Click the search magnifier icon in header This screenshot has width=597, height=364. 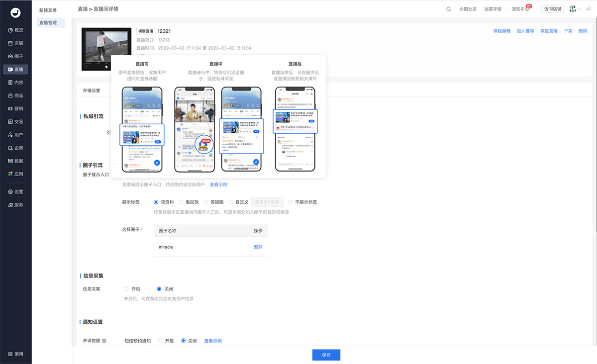(x=449, y=9)
